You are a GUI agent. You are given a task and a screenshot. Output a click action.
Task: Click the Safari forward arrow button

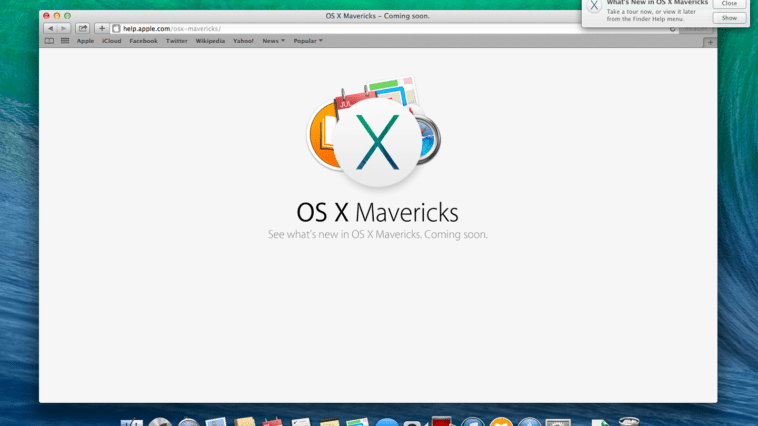(x=63, y=28)
